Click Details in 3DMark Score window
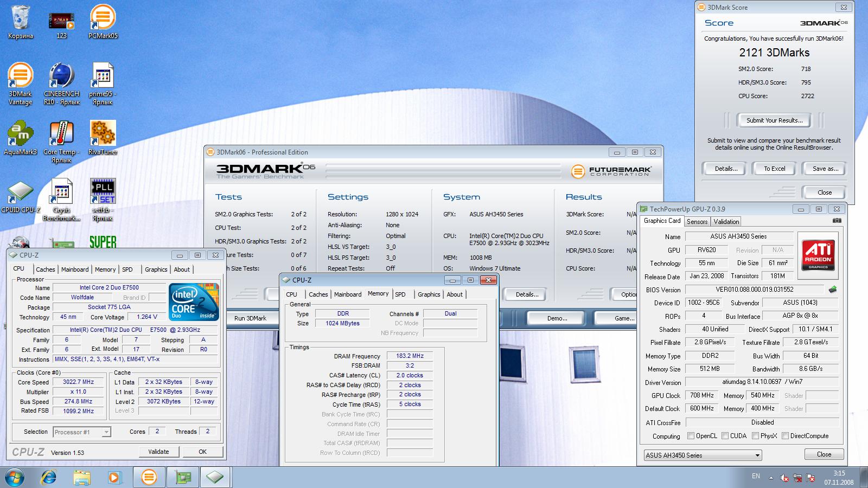 725,169
